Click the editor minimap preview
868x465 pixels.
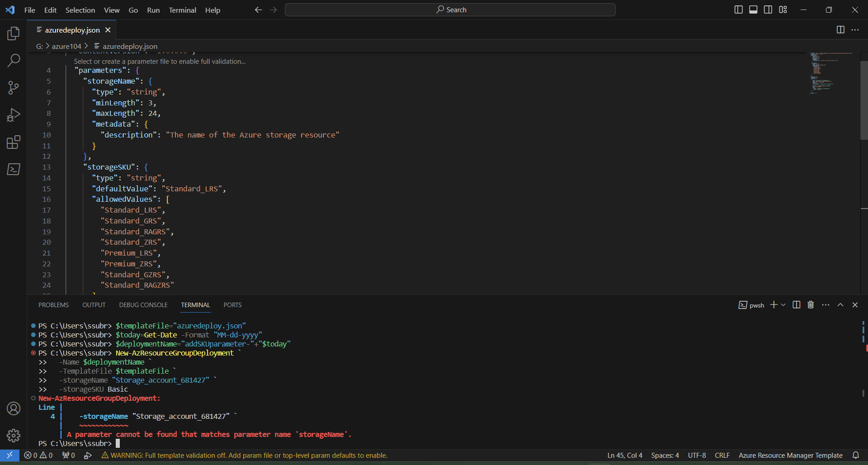[x=831, y=73]
